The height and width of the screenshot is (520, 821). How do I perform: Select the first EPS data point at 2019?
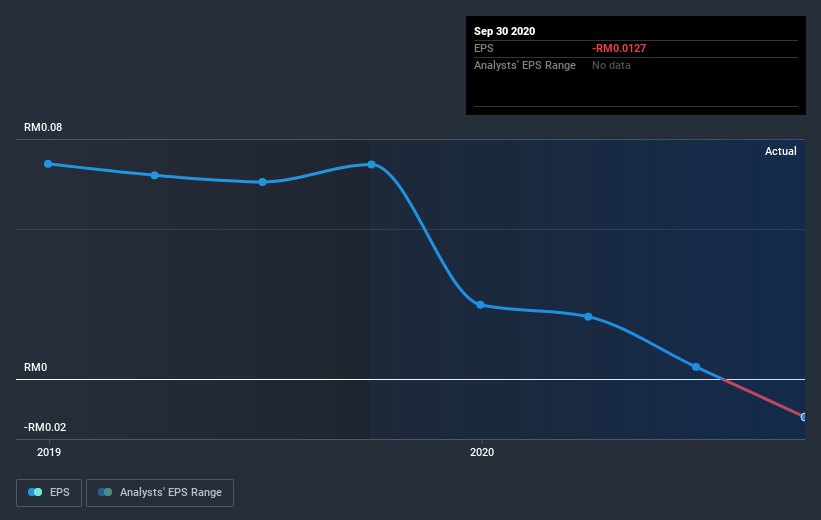[x=48, y=164]
